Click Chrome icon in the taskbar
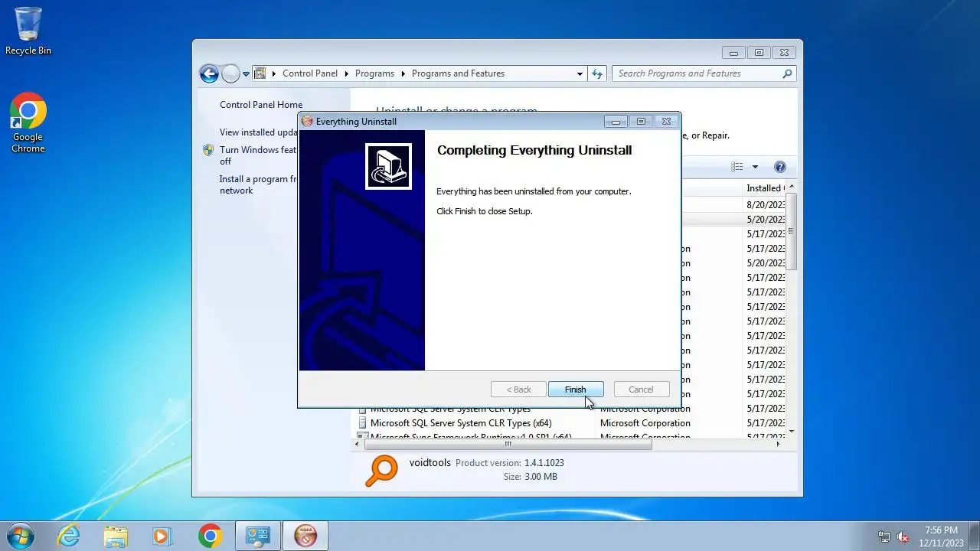Screen dimensions: 980x551 [210, 536]
